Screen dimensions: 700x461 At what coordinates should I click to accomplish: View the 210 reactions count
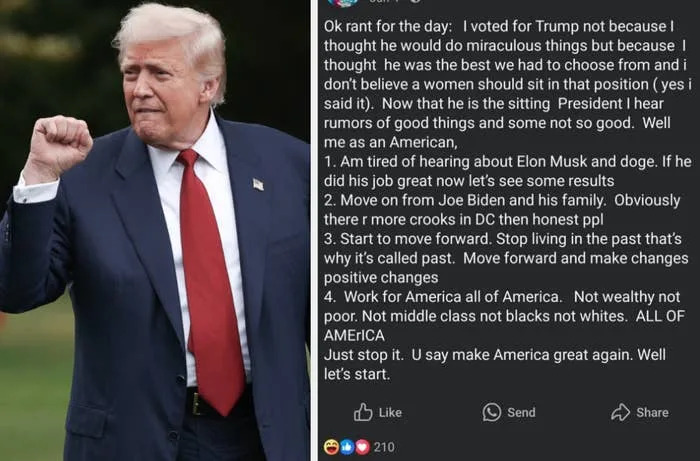pos(384,447)
